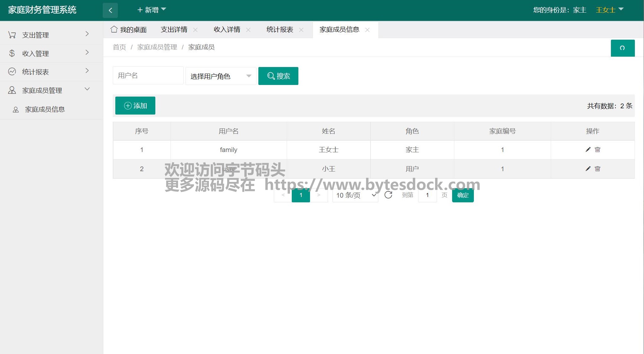Click the edit pencil icon for 小王 row
This screenshot has width=644, height=354.
[x=588, y=169]
